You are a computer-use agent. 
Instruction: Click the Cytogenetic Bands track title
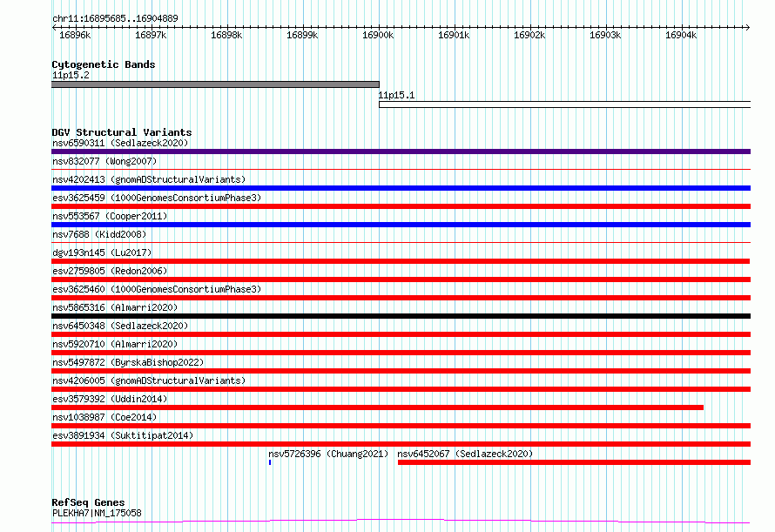(104, 64)
